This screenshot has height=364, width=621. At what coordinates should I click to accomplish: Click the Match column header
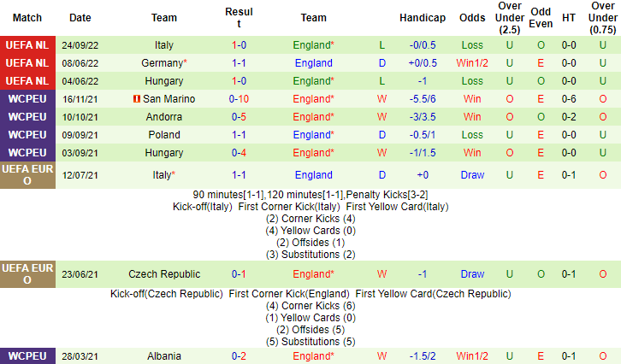(27, 18)
